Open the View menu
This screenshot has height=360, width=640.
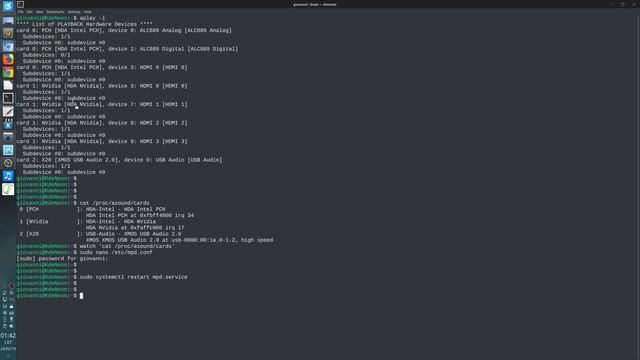tap(39, 12)
